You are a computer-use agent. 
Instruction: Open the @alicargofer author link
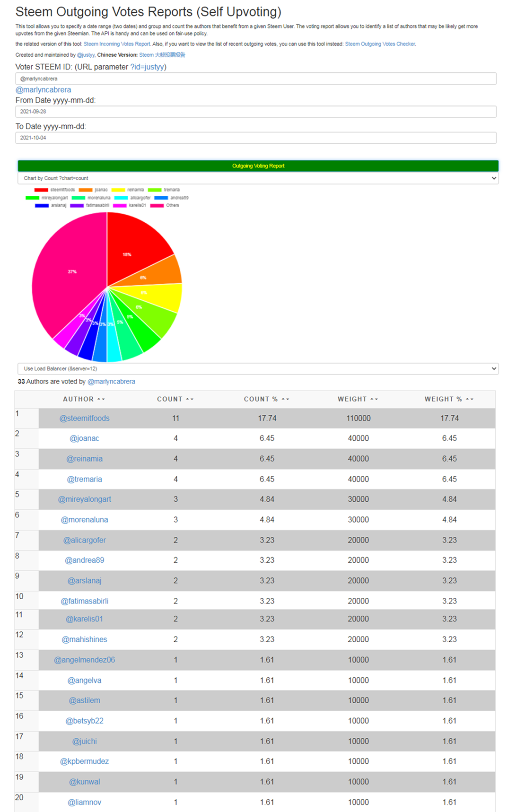[x=84, y=540]
